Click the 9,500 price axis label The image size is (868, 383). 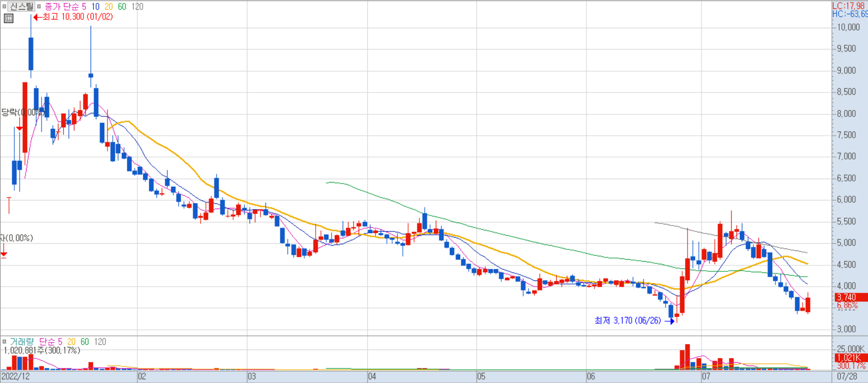pos(846,48)
